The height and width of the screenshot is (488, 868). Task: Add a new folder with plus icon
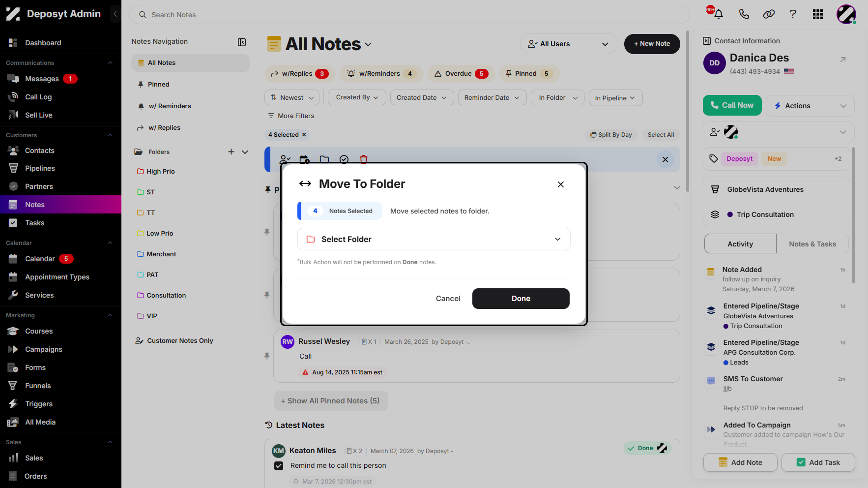231,152
